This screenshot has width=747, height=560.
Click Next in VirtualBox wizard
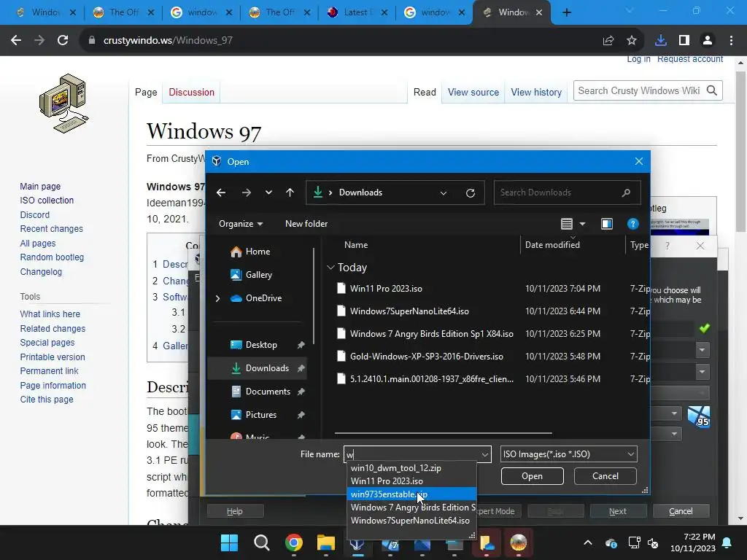pos(618,511)
